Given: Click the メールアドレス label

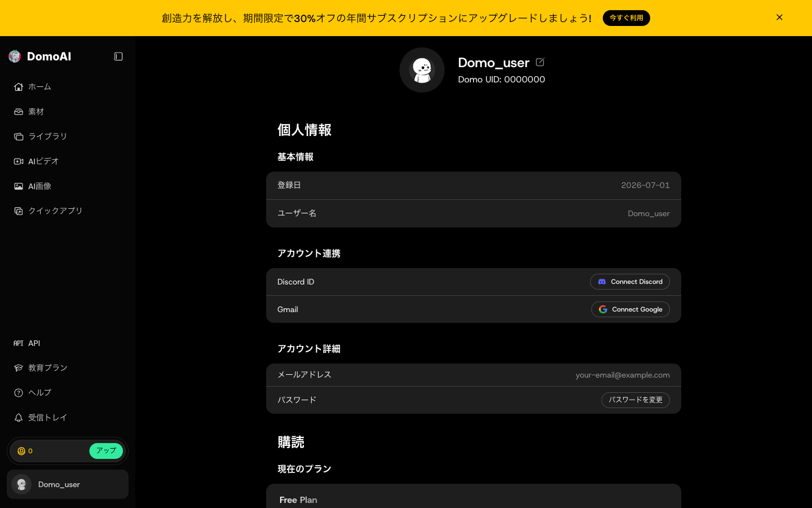Looking at the screenshot, I should [304, 375].
